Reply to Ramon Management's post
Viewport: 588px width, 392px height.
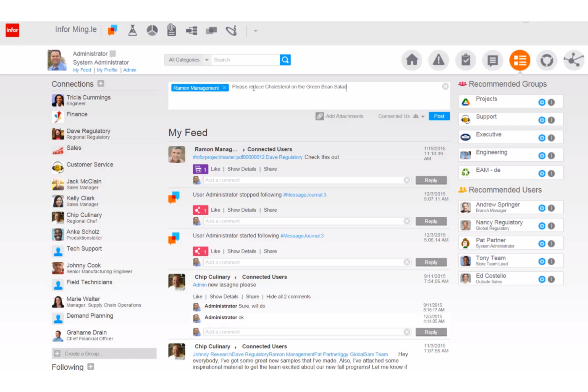coord(431,180)
